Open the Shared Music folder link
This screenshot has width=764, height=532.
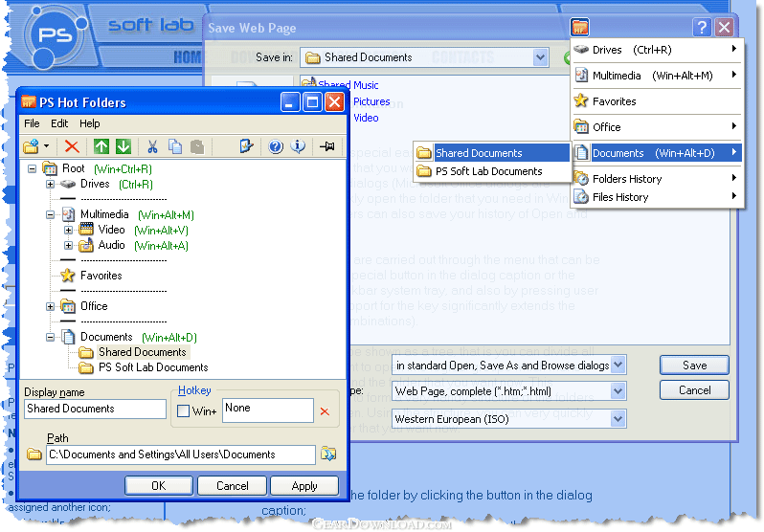coord(348,85)
